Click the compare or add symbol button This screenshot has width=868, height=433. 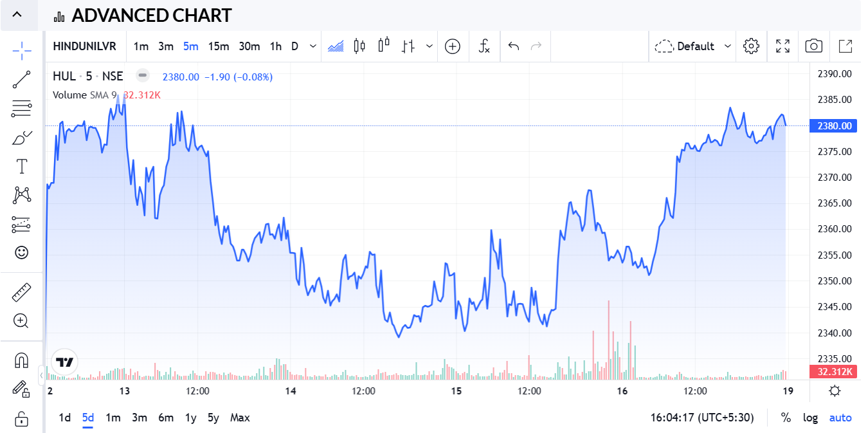(453, 46)
